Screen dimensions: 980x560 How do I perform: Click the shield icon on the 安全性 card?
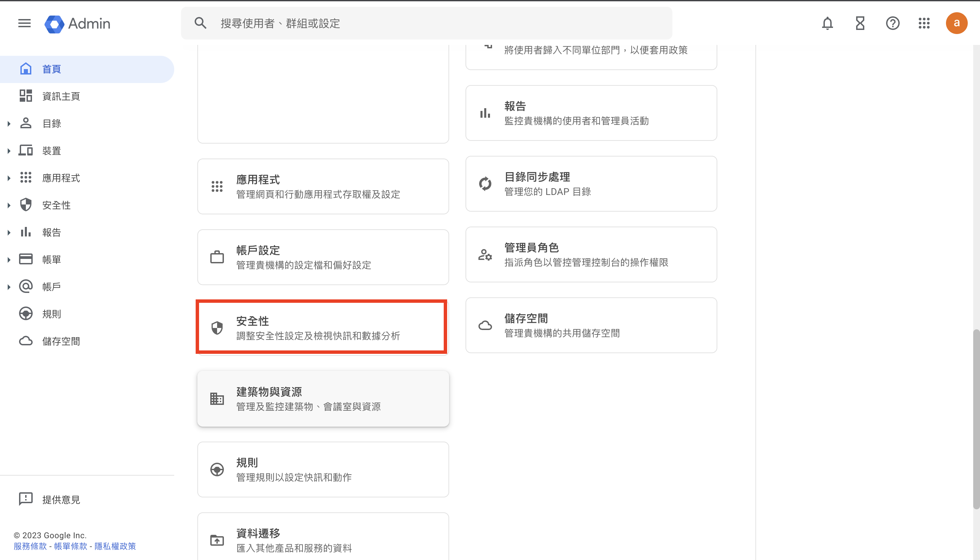click(x=217, y=328)
